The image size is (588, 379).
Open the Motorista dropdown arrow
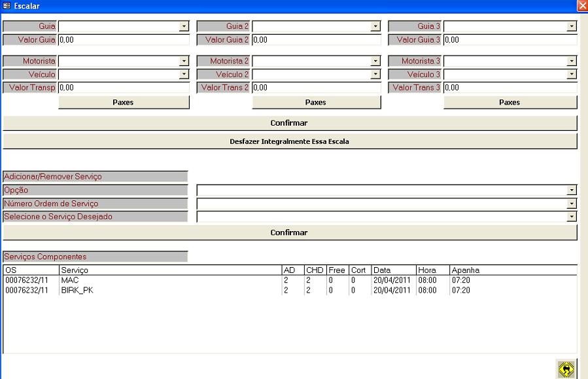tap(184, 61)
